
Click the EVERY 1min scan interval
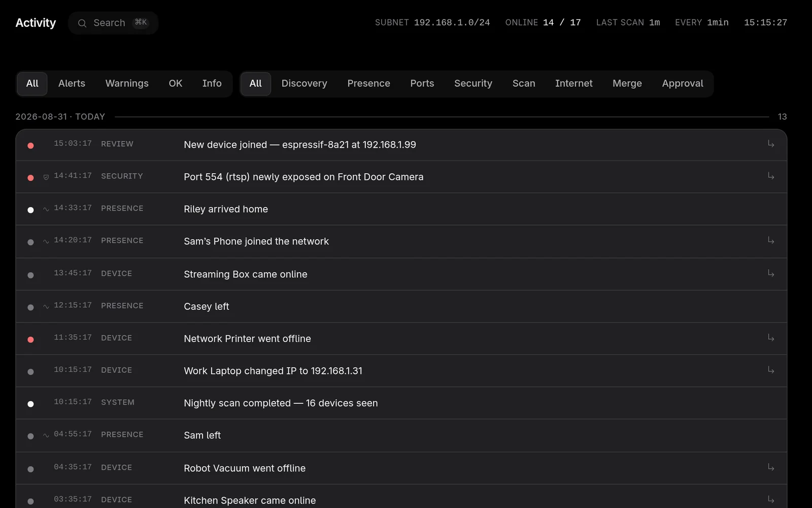pyautogui.click(x=702, y=22)
